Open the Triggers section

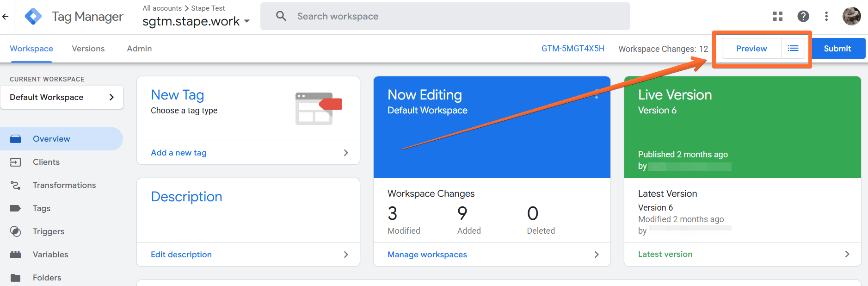(x=48, y=231)
